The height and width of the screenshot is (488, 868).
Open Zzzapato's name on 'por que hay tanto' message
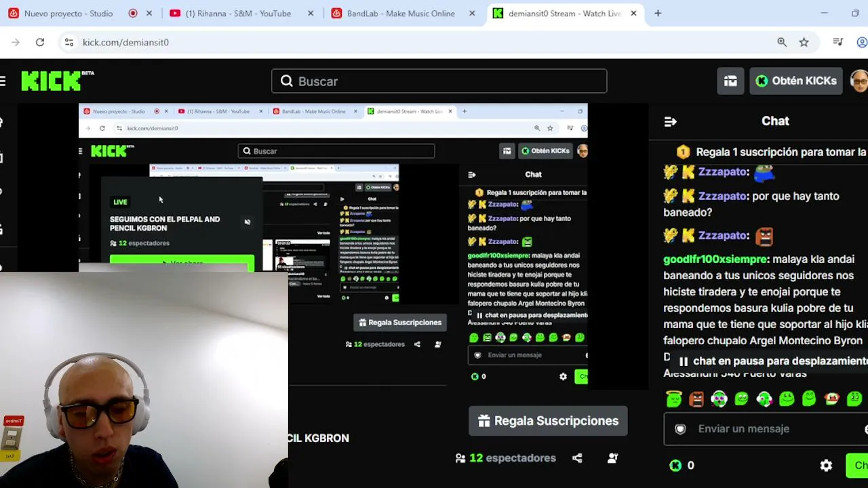723,196
